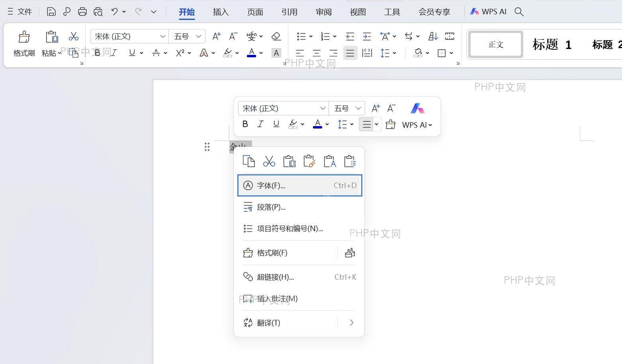Select 字体(F)... in the context menu
622x364 pixels.
300,185
